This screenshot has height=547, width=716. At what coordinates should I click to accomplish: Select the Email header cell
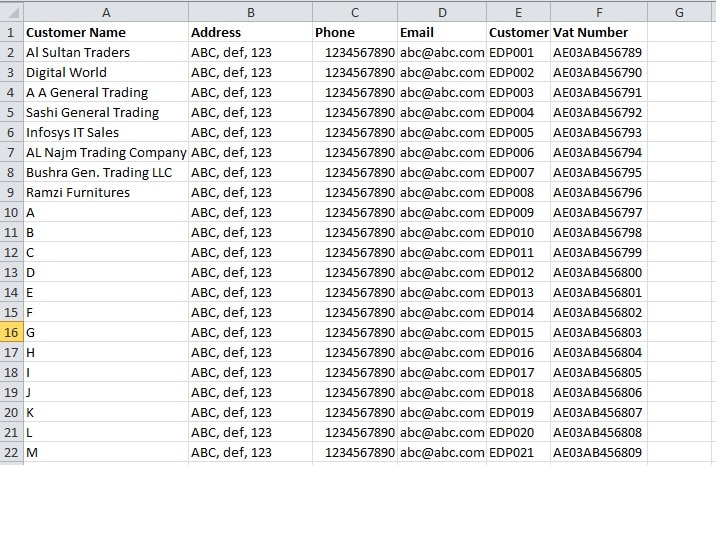click(442, 32)
